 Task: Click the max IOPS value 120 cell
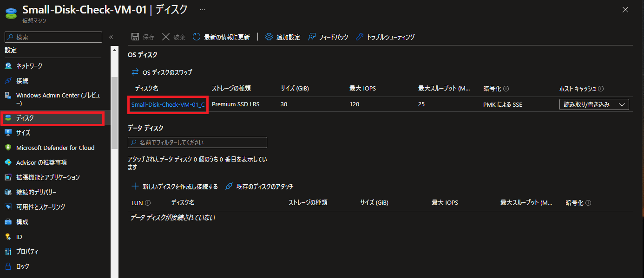tap(355, 104)
